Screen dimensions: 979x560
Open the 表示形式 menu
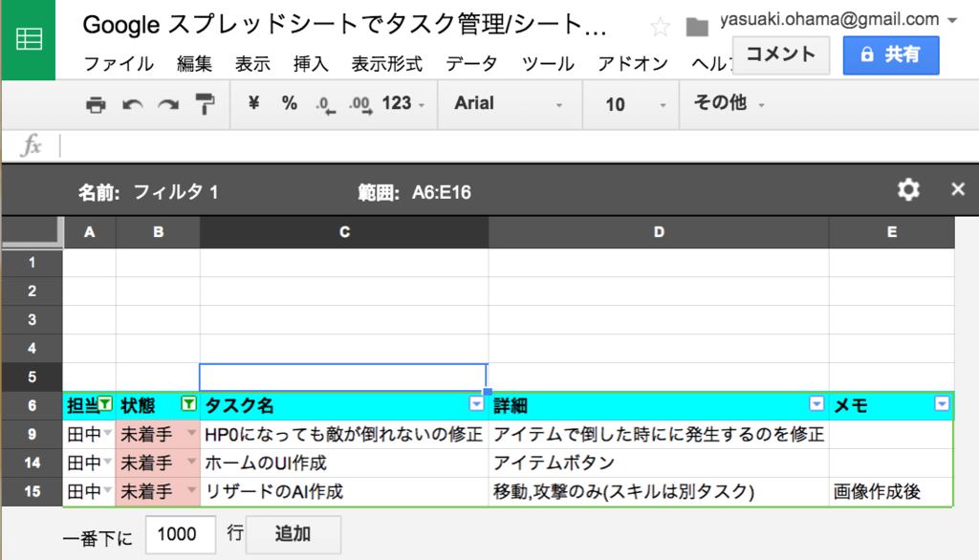point(387,64)
